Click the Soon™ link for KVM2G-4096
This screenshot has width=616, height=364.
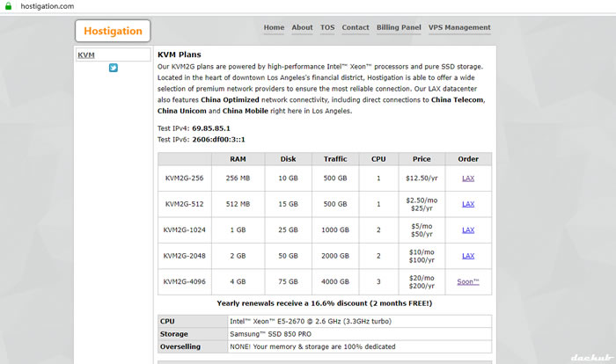coord(468,281)
